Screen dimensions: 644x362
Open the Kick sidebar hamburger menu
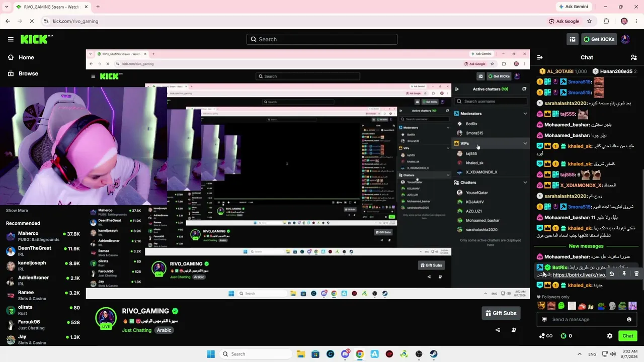tap(11, 39)
